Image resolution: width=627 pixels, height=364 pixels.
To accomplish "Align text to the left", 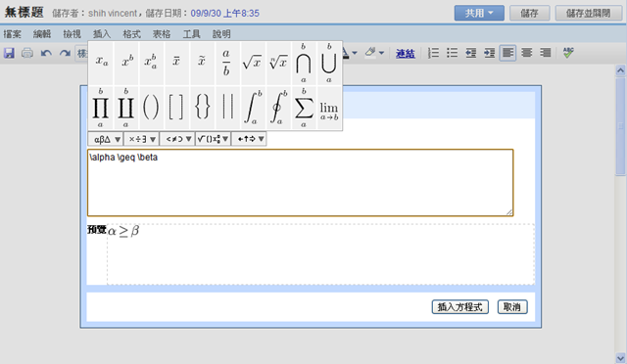I will [x=507, y=53].
